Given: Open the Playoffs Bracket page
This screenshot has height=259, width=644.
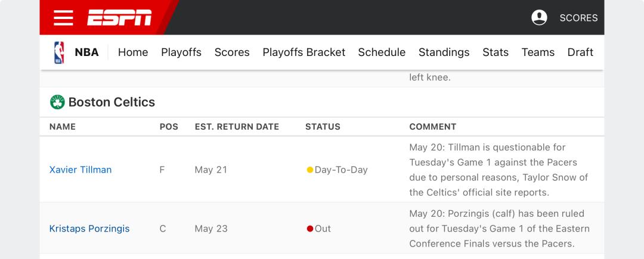Looking at the screenshot, I should point(304,52).
